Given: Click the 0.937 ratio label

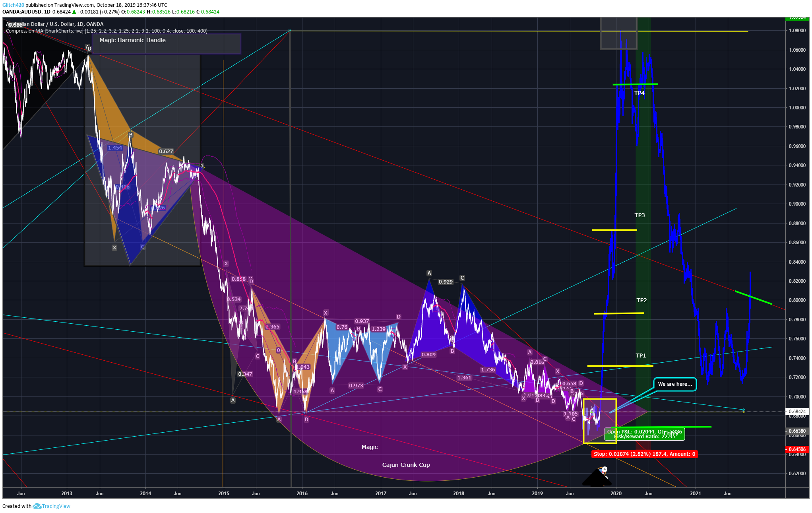Looking at the screenshot, I should click(x=362, y=321).
